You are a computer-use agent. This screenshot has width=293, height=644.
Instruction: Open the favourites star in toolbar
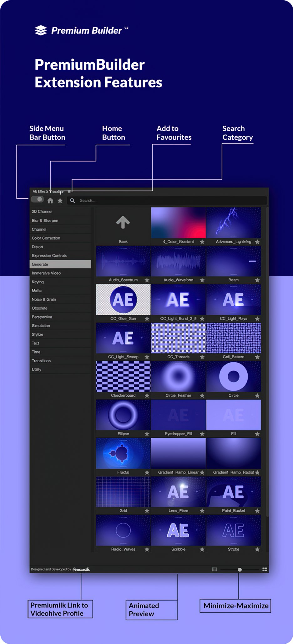coord(60,201)
